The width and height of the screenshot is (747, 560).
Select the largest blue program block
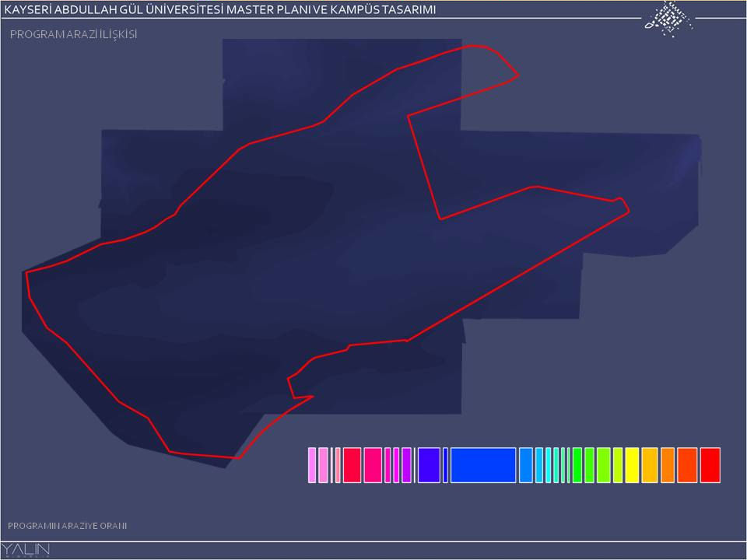483,465
